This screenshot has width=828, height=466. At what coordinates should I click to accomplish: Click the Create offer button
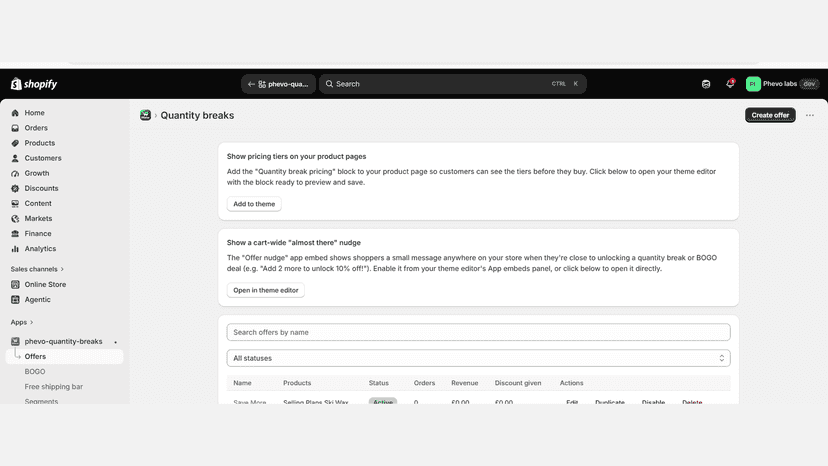coord(770,115)
